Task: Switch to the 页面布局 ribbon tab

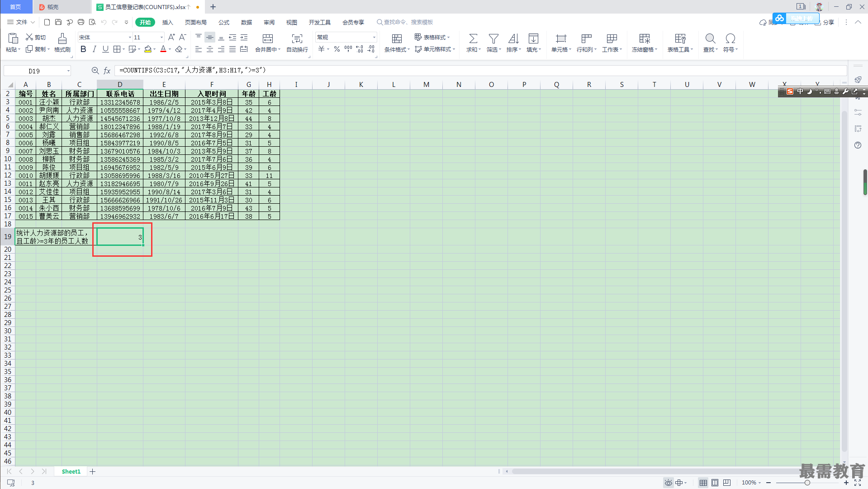Action: [196, 22]
